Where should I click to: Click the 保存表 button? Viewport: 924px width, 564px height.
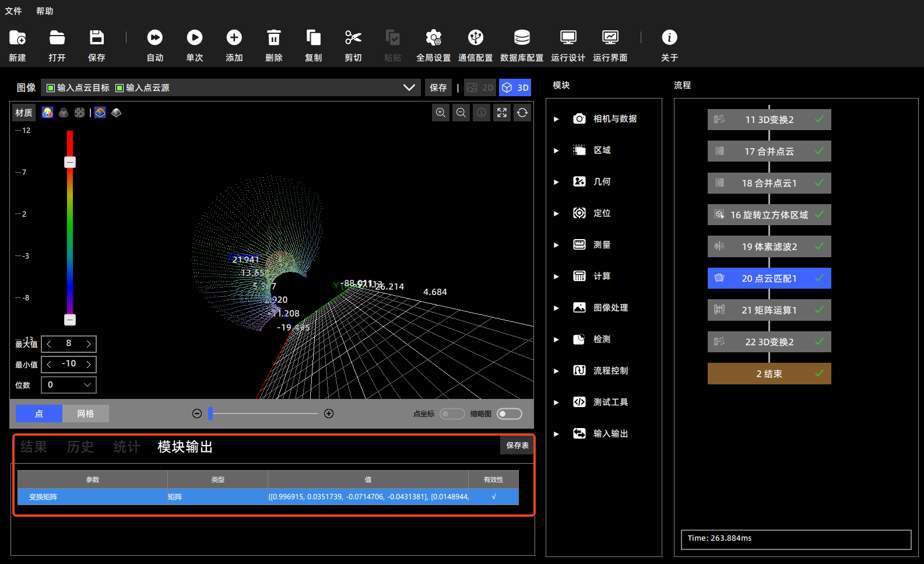[517, 446]
